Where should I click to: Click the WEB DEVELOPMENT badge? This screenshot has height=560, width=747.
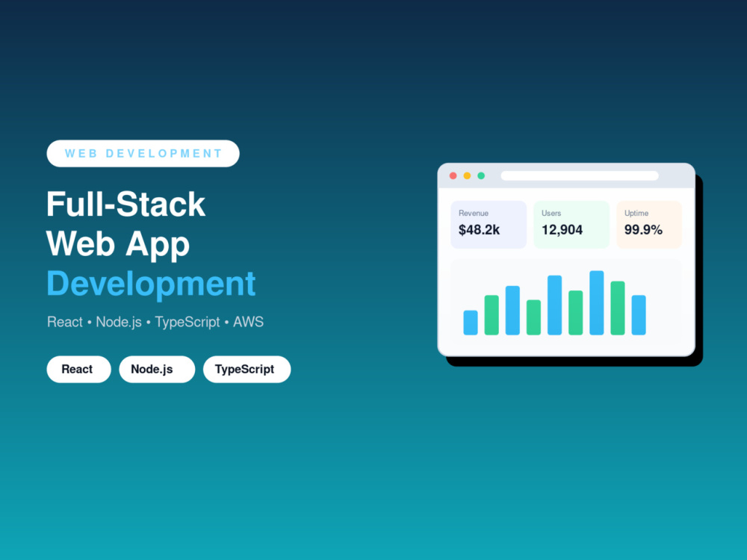(x=143, y=153)
